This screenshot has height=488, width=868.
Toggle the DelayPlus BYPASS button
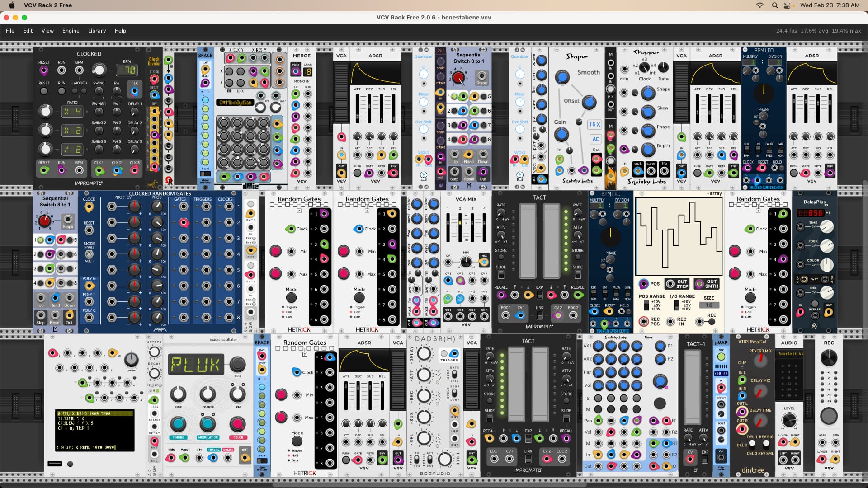click(815, 304)
